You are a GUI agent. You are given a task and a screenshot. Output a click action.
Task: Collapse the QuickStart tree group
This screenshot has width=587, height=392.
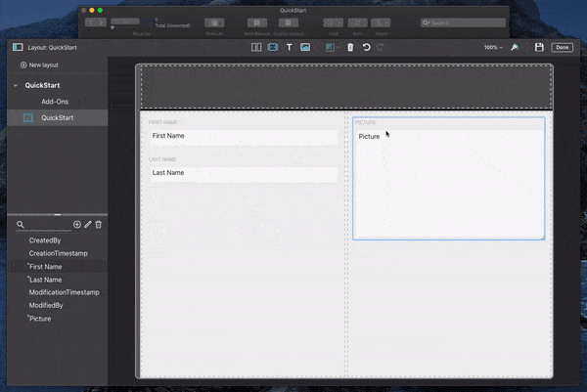[x=16, y=85]
